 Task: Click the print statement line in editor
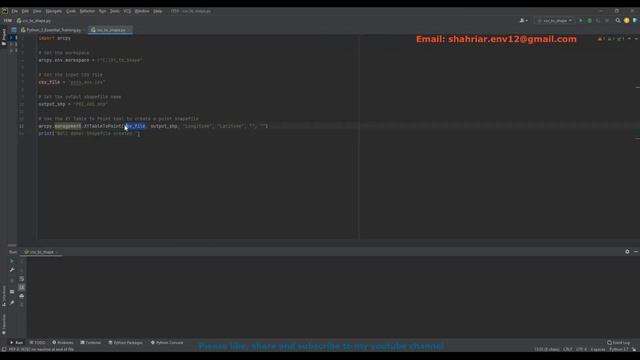pos(89,133)
